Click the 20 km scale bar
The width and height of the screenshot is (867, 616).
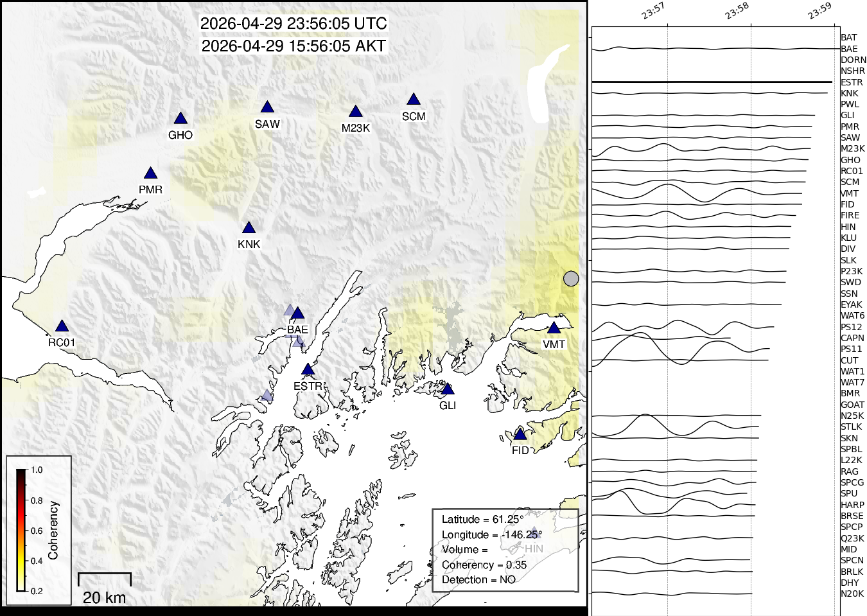point(105,579)
